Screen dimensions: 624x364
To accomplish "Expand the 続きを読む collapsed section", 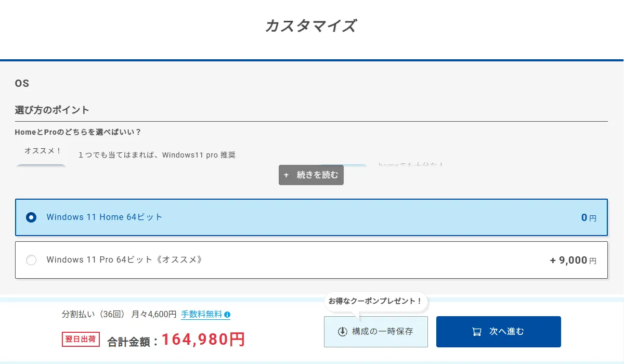I will (311, 175).
